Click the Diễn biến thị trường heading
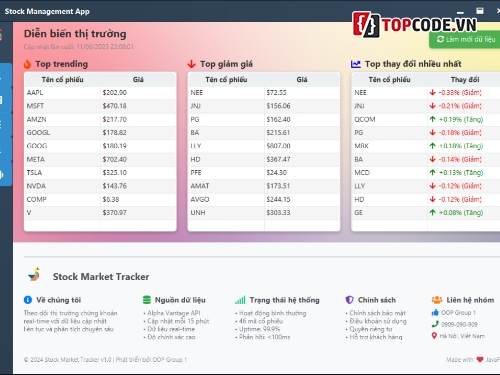 [75, 34]
